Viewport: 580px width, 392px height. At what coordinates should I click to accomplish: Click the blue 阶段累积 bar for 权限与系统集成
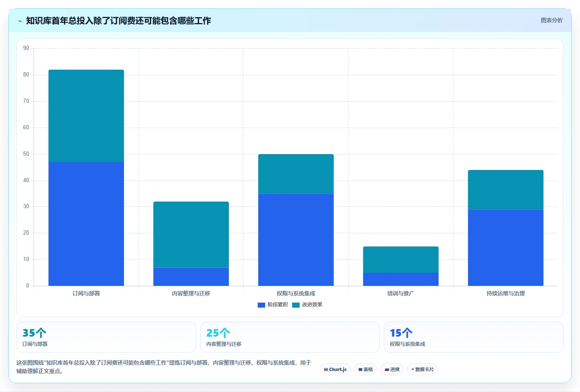(x=296, y=240)
